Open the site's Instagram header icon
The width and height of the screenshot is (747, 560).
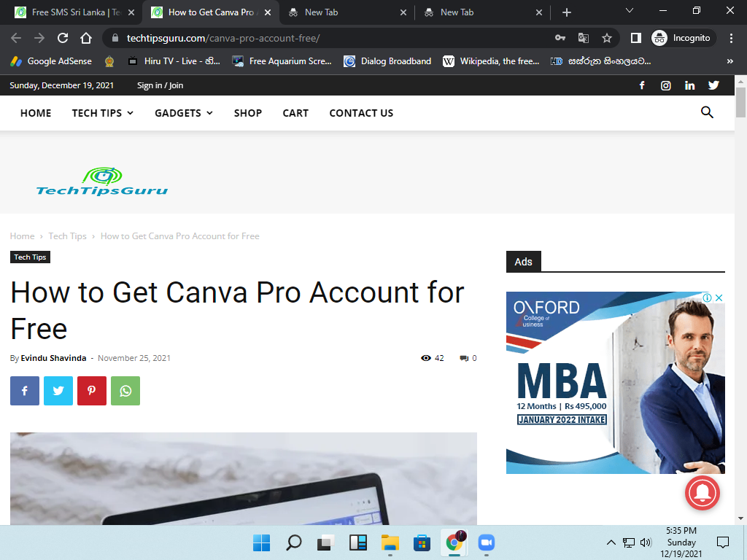point(665,85)
